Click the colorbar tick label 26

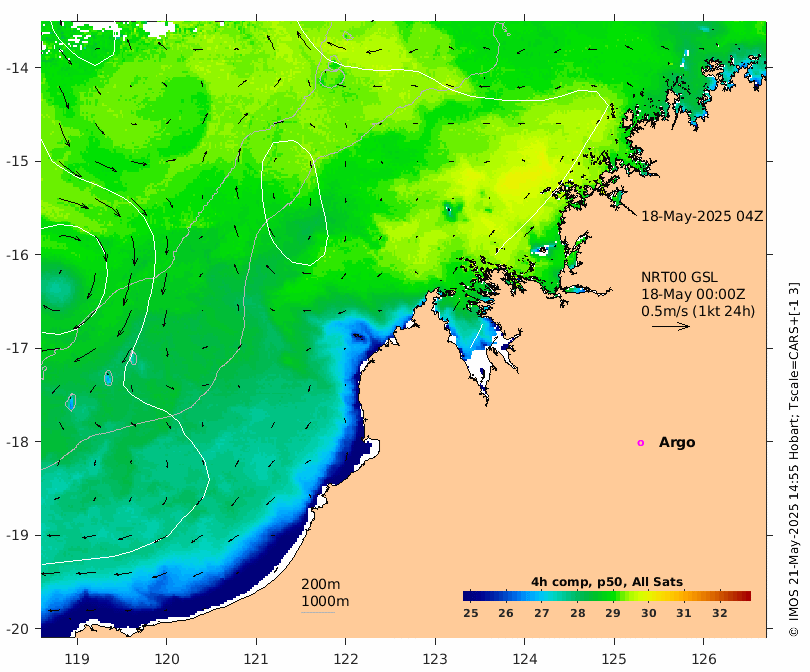506,613
